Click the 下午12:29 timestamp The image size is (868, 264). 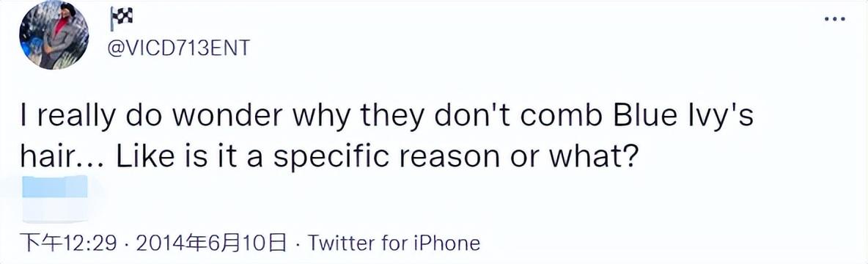point(68,243)
